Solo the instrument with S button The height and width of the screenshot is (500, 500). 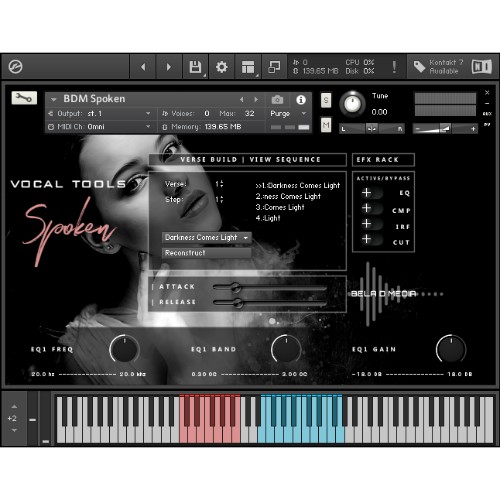(326, 100)
